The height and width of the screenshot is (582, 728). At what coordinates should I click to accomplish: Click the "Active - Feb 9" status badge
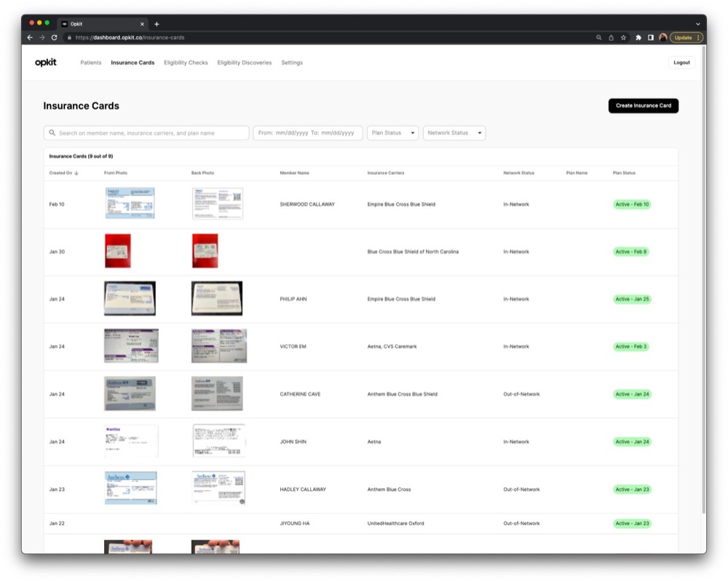[631, 252]
